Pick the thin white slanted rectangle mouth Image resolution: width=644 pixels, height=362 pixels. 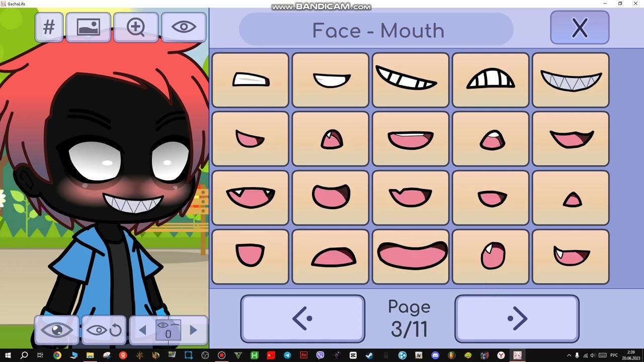(251, 80)
